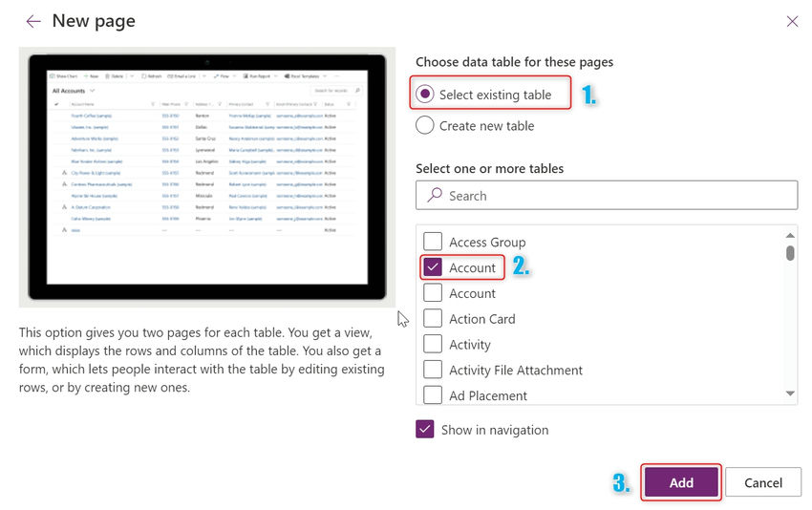Click the 'Show in navigation' label

tap(495, 430)
